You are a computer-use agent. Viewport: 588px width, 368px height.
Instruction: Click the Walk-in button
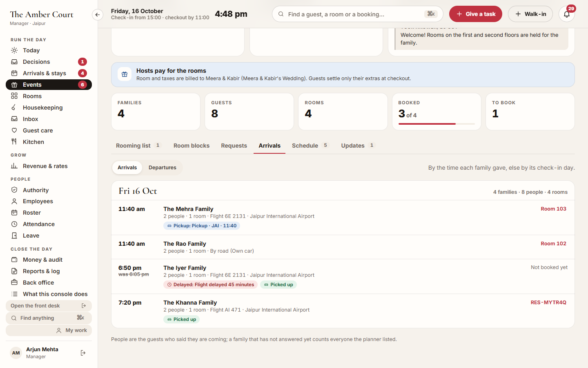[x=530, y=14]
